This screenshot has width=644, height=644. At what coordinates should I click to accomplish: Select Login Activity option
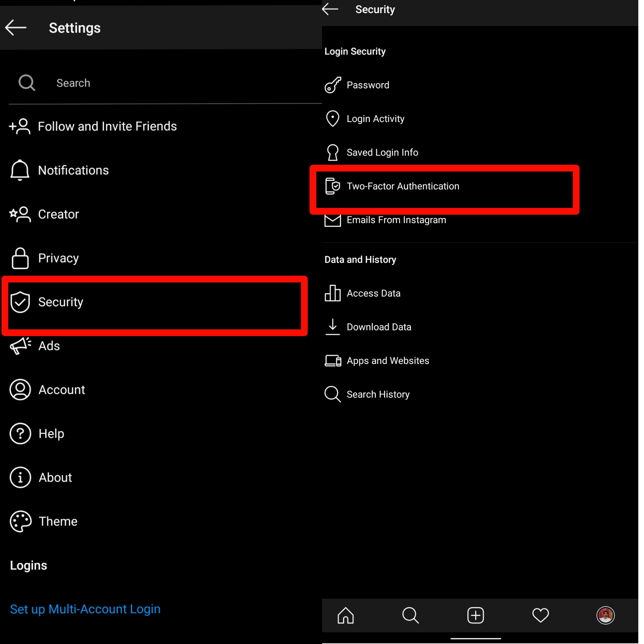(375, 119)
